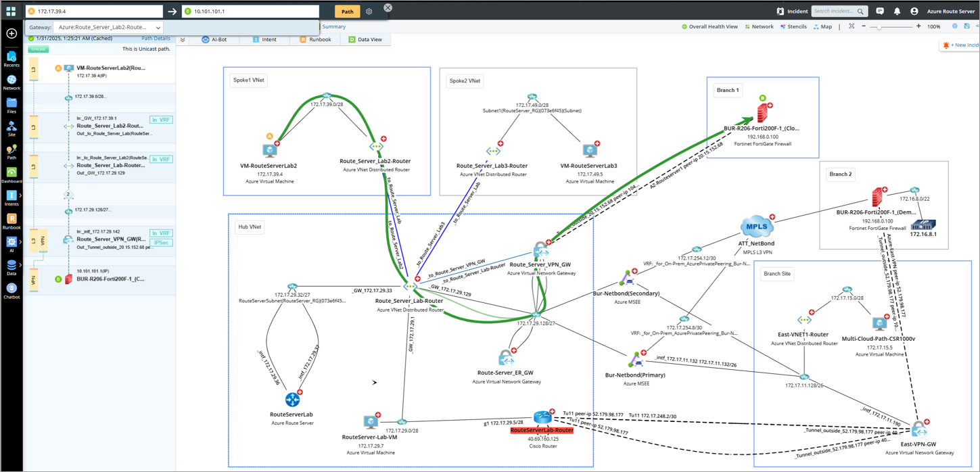Open the Recents sidebar icon
Viewport: 980px width, 472px height.
point(11,58)
